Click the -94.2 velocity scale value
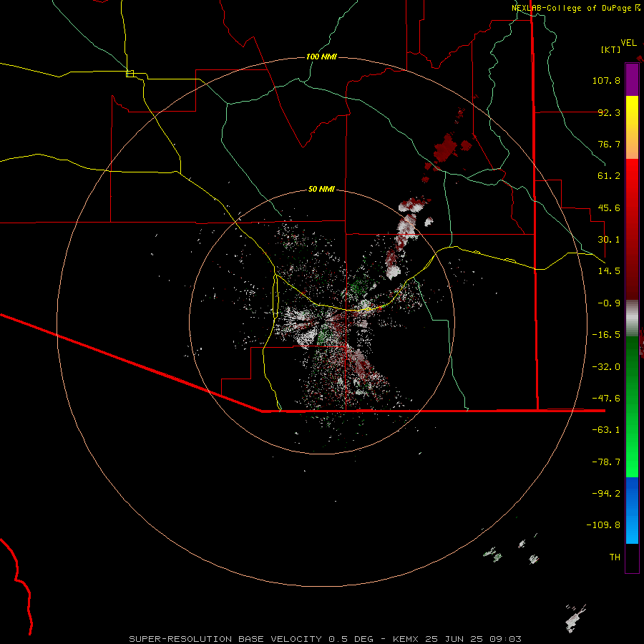Image resolution: width=644 pixels, height=644 pixels. [606, 493]
